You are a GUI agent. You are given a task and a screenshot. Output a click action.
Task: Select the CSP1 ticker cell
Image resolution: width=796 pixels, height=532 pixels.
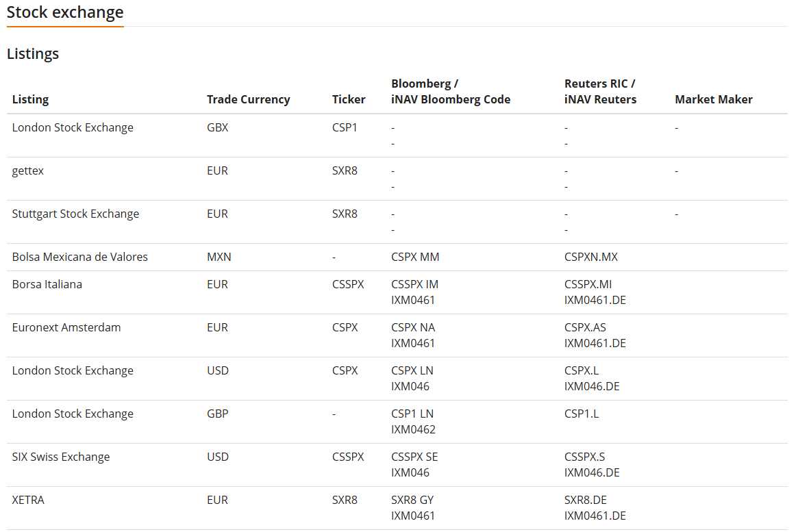tap(345, 127)
